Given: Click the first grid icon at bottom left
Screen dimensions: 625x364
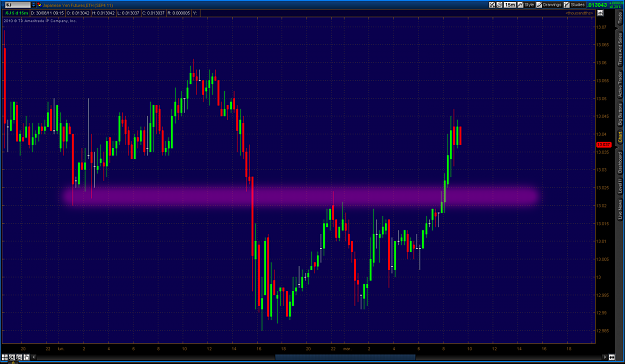Looking at the screenshot, I should pos(5,357).
